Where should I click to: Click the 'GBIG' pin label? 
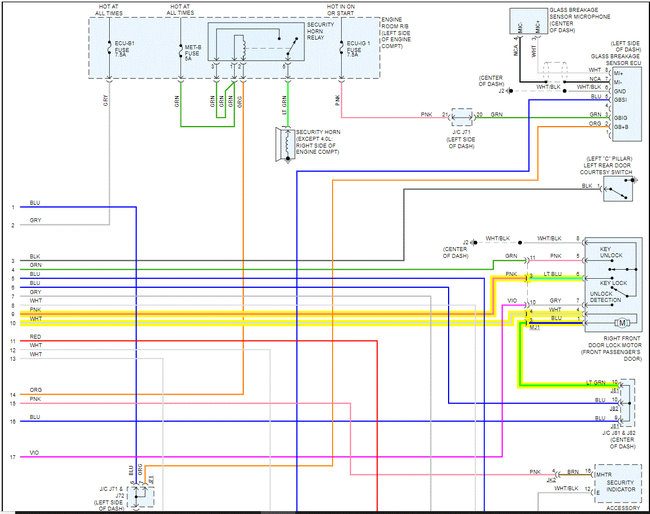(x=620, y=118)
